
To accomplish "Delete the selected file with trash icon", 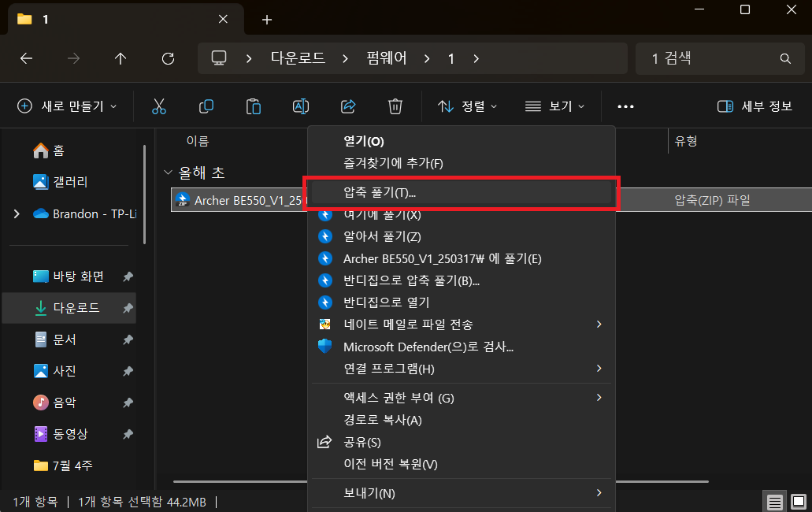I will point(395,106).
